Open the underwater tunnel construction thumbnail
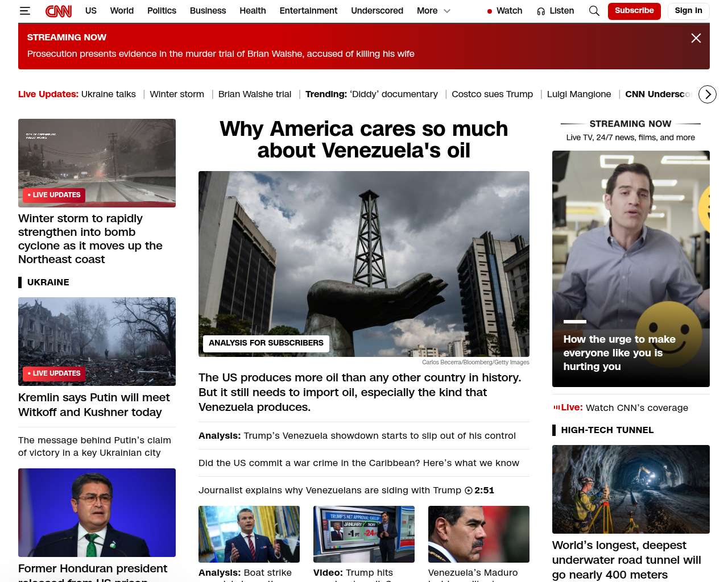The height and width of the screenshot is (582, 728). coord(631,489)
